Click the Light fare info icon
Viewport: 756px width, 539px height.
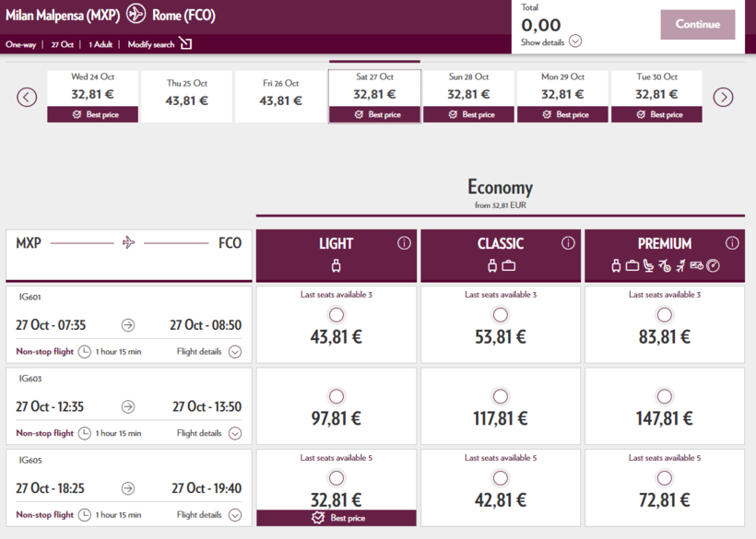pos(404,243)
